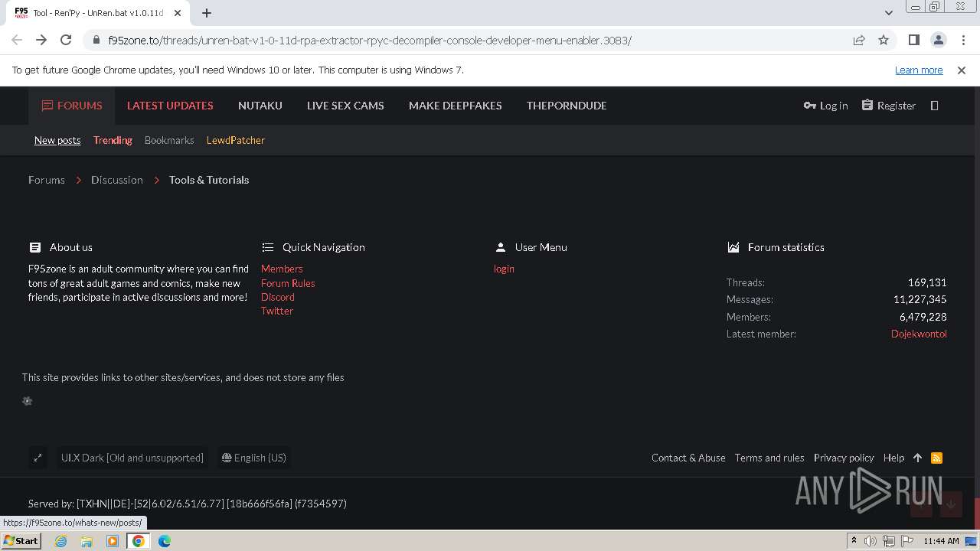Open the Twitter link
The width and height of the screenshot is (980, 551).
click(x=277, y=311)
